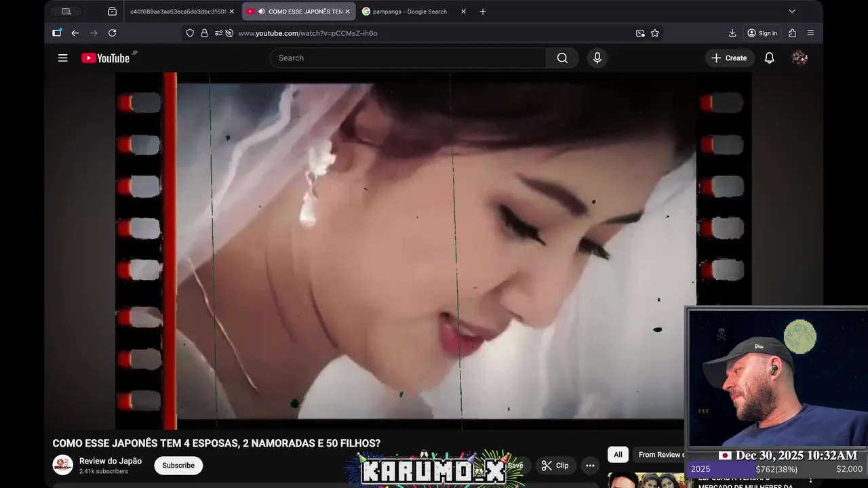The image size is (868, 488).
Task: Click the blocked autoplay icon in address bar
Action: click(x=229, y=33)
